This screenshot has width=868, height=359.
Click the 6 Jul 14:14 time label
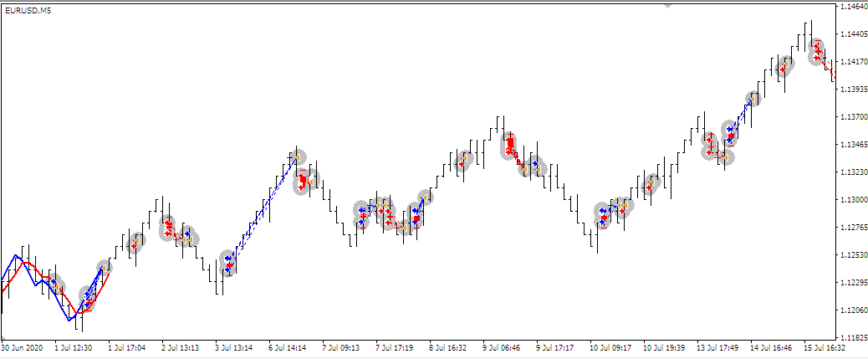(287, 346)
